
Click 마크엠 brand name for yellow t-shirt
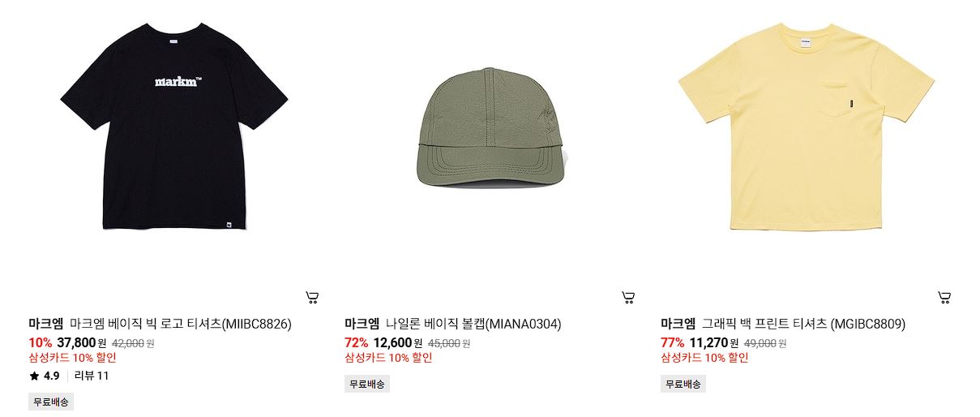point(678,324)
